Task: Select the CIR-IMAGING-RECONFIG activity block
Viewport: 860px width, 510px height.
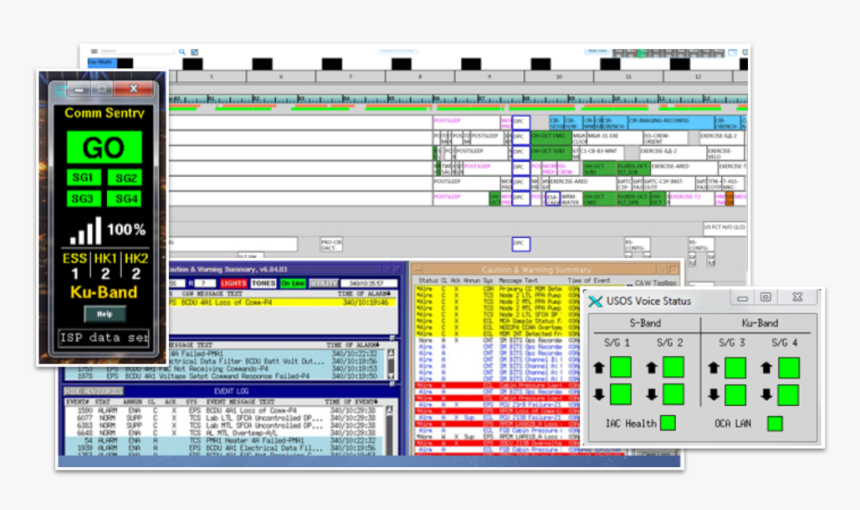Action: [671, 122]
